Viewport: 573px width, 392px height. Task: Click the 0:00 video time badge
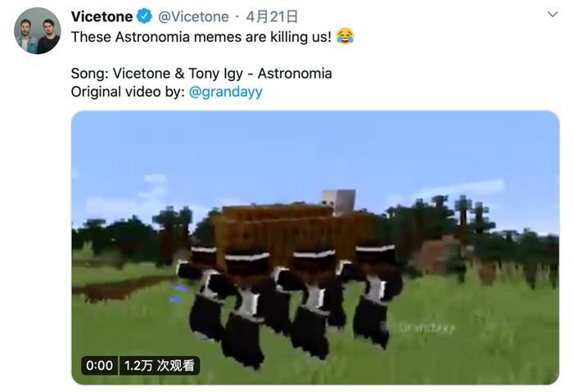click(99, 365)
